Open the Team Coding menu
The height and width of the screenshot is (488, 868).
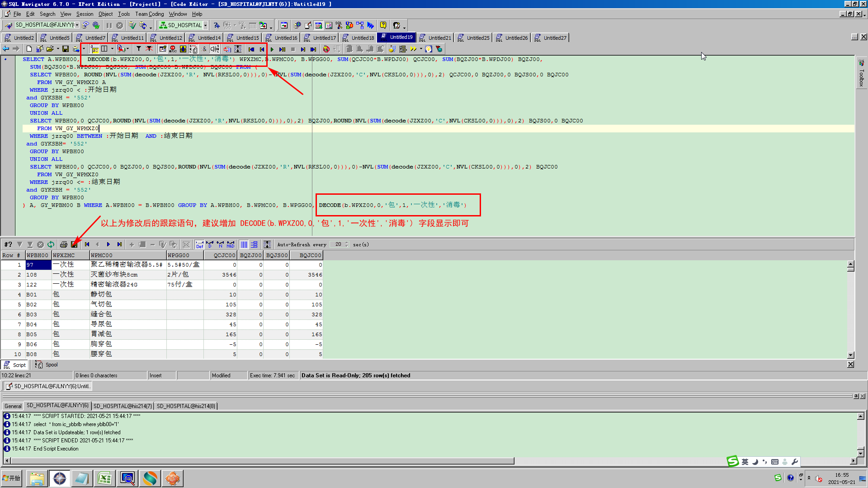click(x=149, y=14)
